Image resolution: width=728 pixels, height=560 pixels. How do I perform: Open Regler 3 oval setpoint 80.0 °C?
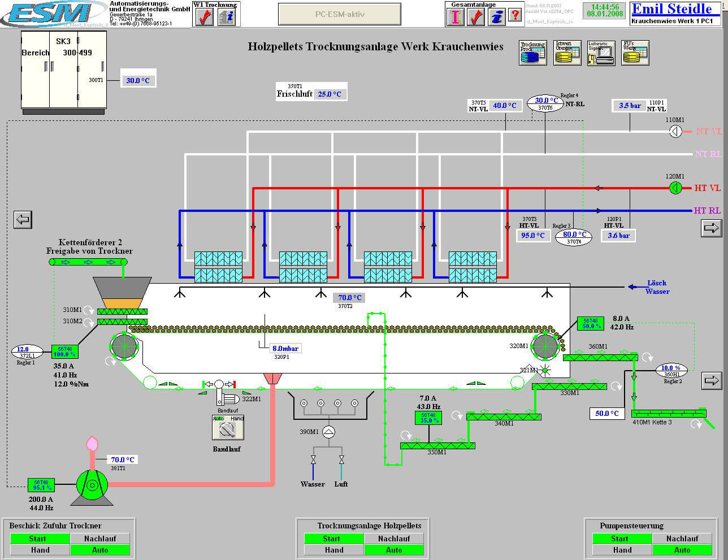click(x=574, y=237)
